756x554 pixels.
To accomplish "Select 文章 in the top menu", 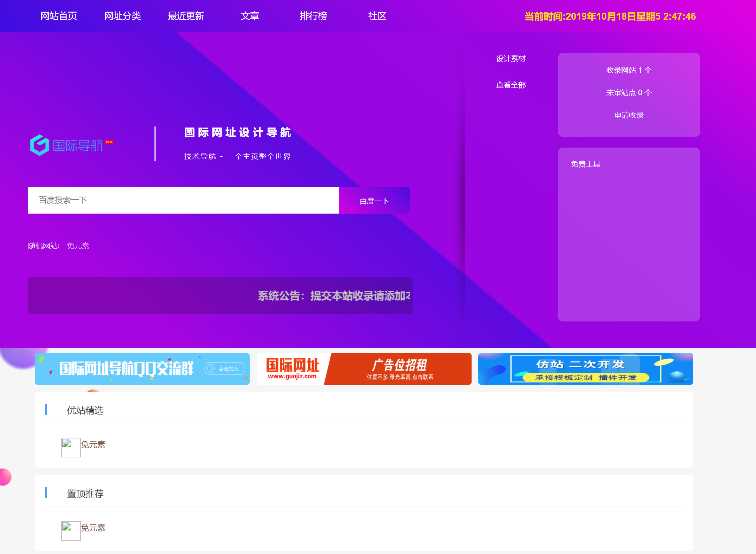I will pos(250,16).
